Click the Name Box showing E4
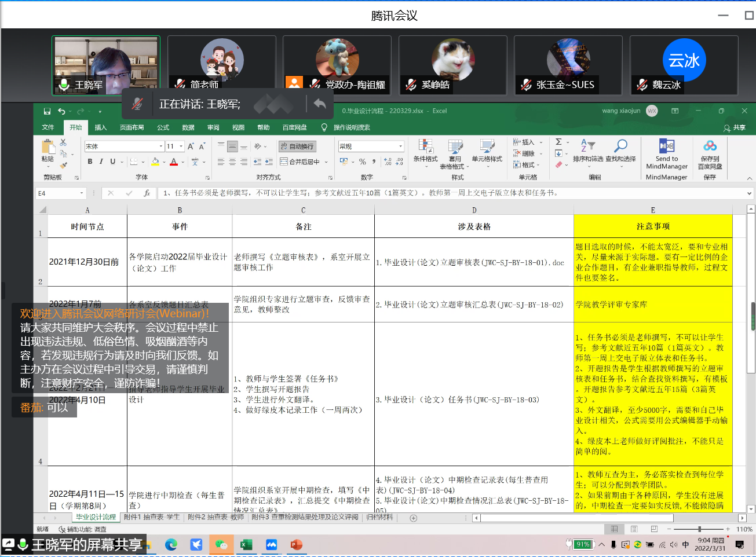 58,193
